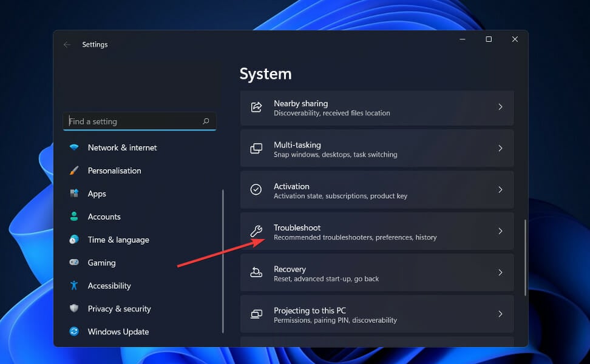The width and height of the screenshot is (590, 364).
Task: Select the Gaming controller icon
Action: [x=74, y=263]
